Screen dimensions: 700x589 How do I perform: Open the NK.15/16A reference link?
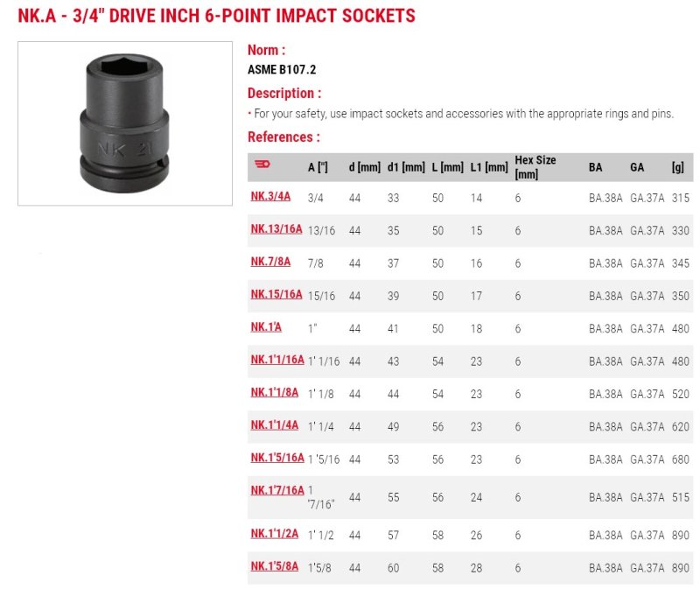276,294
